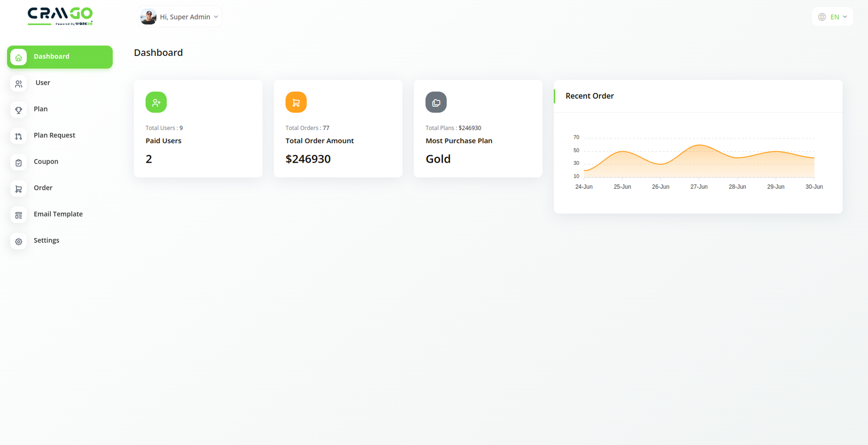Click the orange Total Order cart icon
The height and width of the screenshot is (445, 868).
point(296,102)
